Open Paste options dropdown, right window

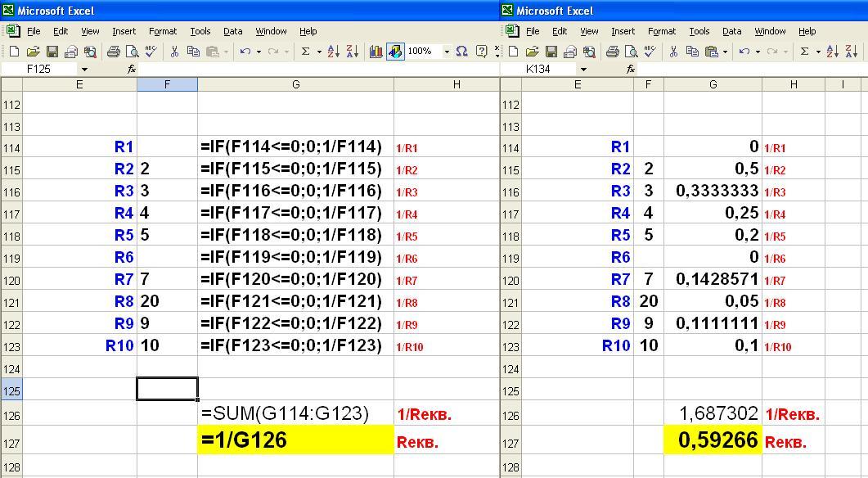click(725, 52)
